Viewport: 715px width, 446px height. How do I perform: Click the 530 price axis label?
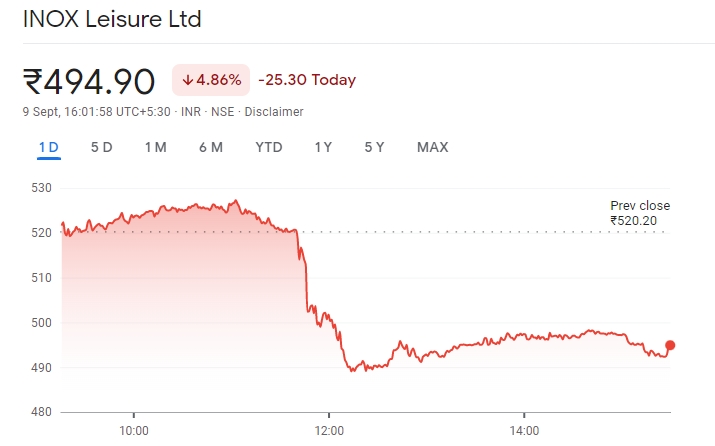click(x=40, y=188)
